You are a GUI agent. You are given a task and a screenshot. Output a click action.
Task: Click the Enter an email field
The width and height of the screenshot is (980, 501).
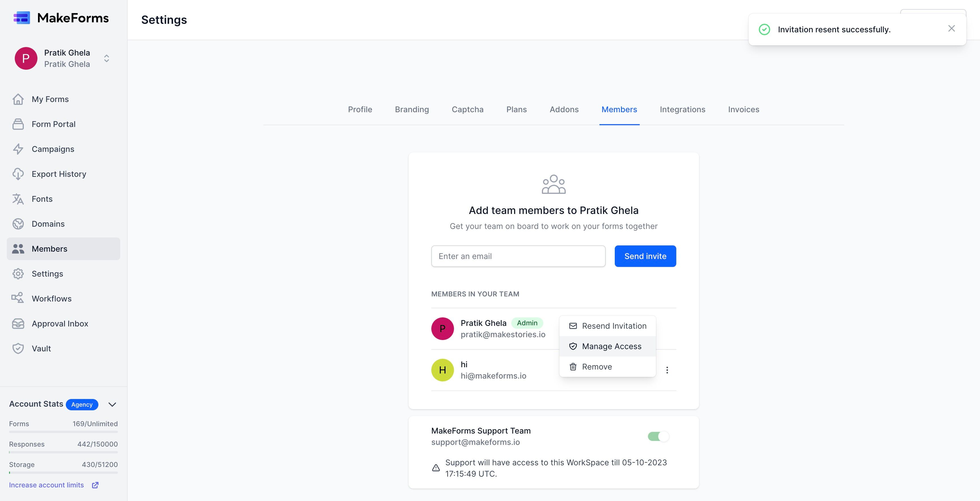518,256
